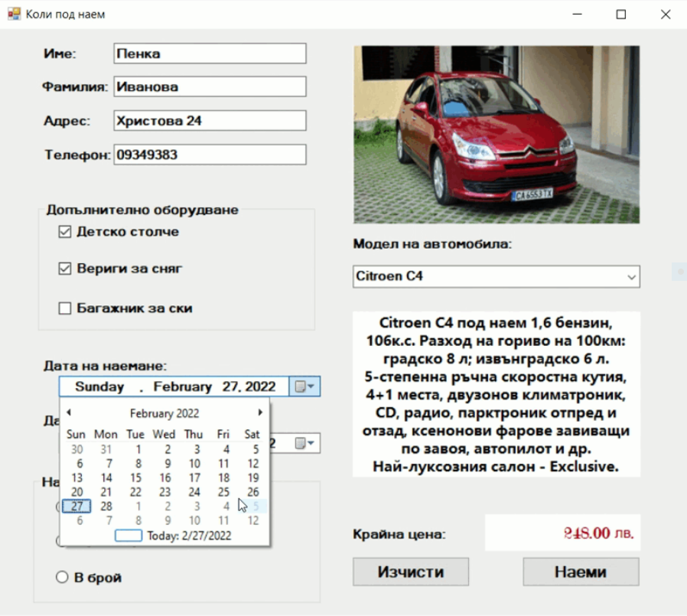This screenshot has height=616, width=687.
Task: Click the Име field containing Пенка
Action: 210,54
